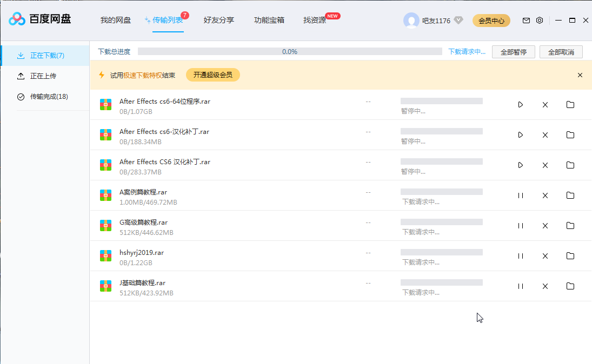Resume After Effects cs6-汉化补丁.rar download
Image resolution: width=592 pixels, height=364 pixels.
tap(520, 134)
